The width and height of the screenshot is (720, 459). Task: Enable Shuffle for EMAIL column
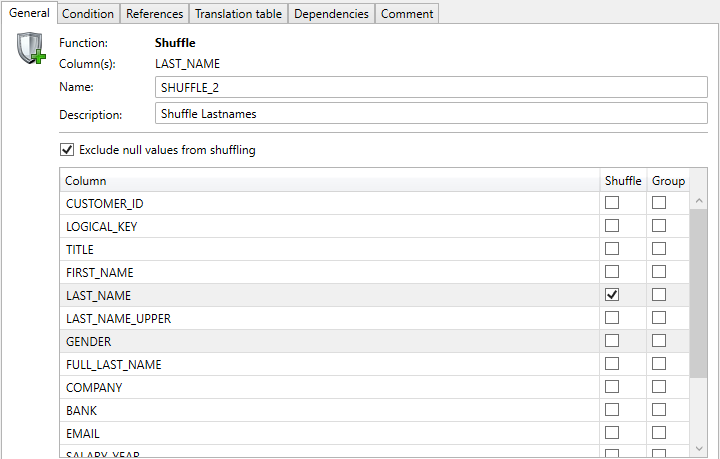(x=612, y=433)
